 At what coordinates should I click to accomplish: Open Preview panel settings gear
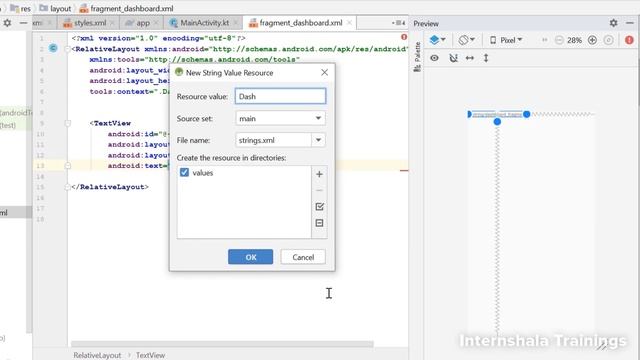point(613,23)
